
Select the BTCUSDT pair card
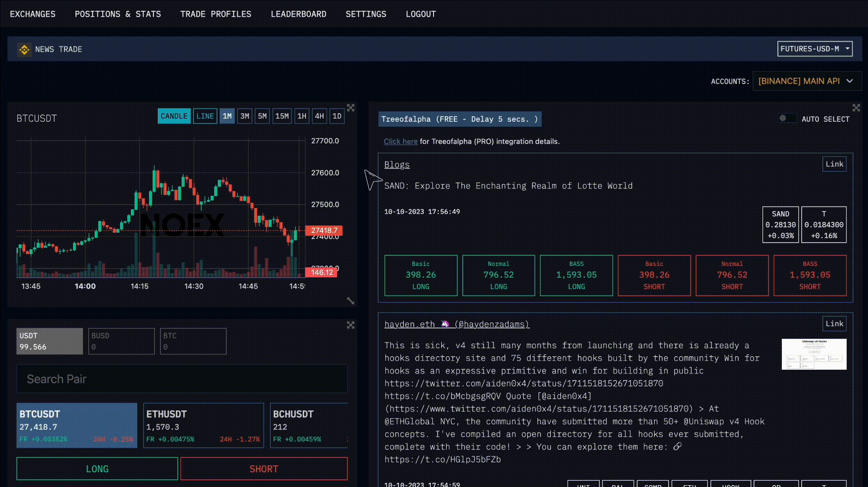[x=77, y=426]
